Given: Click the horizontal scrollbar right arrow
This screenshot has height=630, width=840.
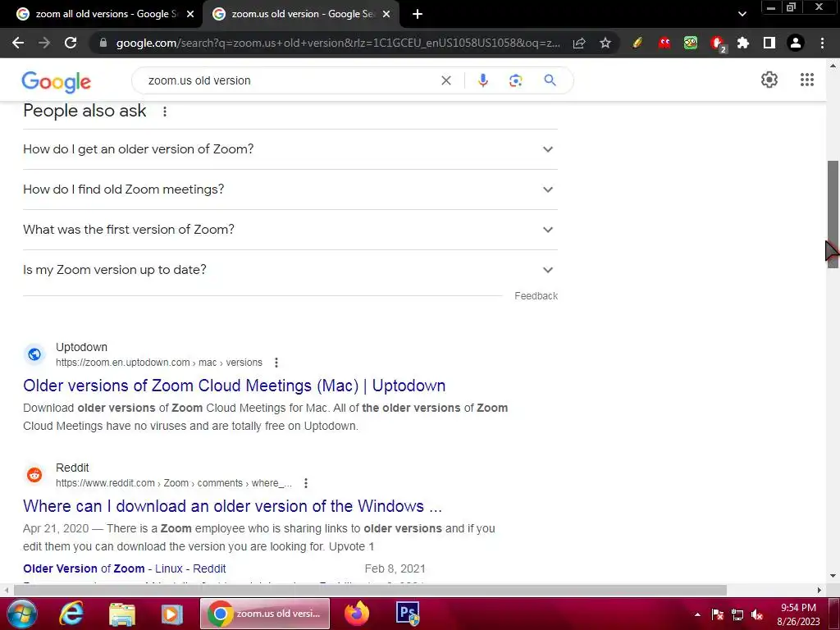Looking at the screenshot, I should pyautogui.click(x=819, y=591).
